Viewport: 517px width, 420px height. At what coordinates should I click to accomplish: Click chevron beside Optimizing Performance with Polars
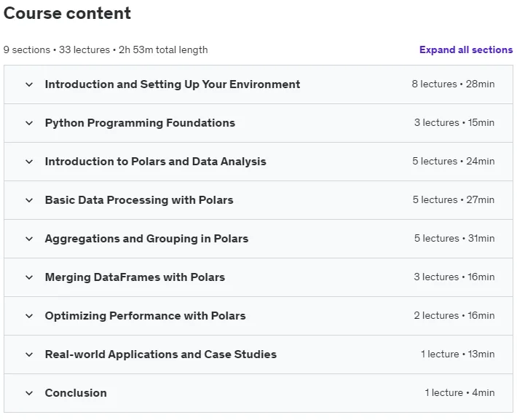tap(29, 316)
